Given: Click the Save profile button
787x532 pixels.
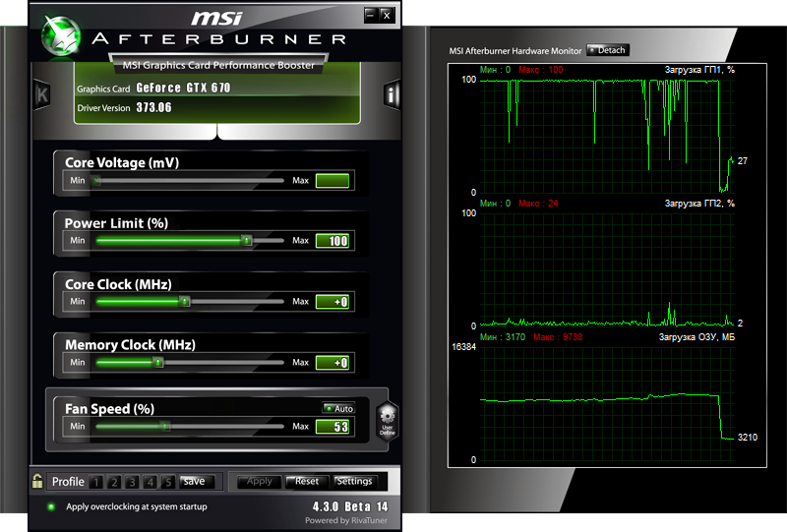Looking at the screenshot, I should click(197, 482).
